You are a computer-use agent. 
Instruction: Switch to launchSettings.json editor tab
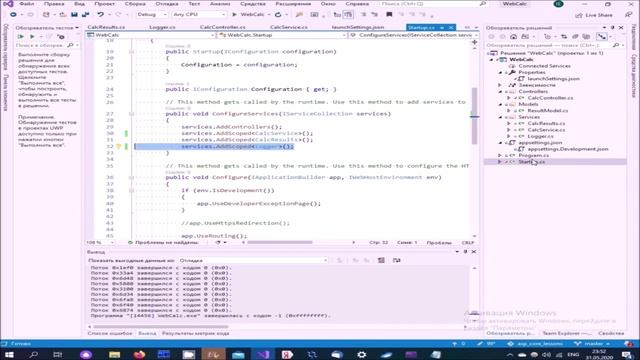[x=358, y=27]
